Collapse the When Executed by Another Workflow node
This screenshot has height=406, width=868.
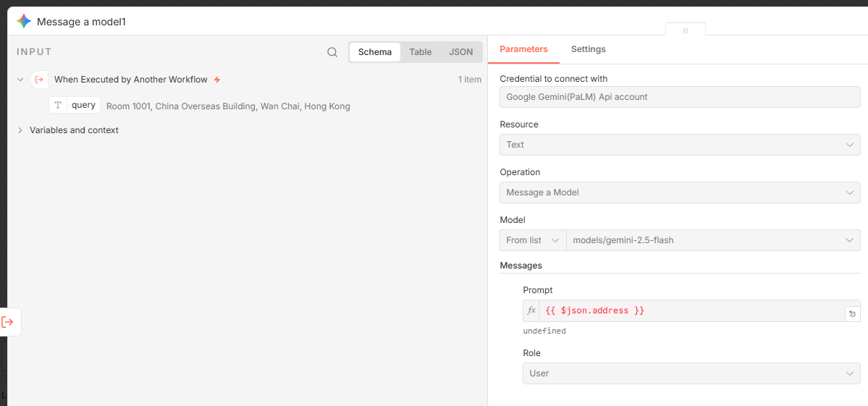tap(20, 80)
